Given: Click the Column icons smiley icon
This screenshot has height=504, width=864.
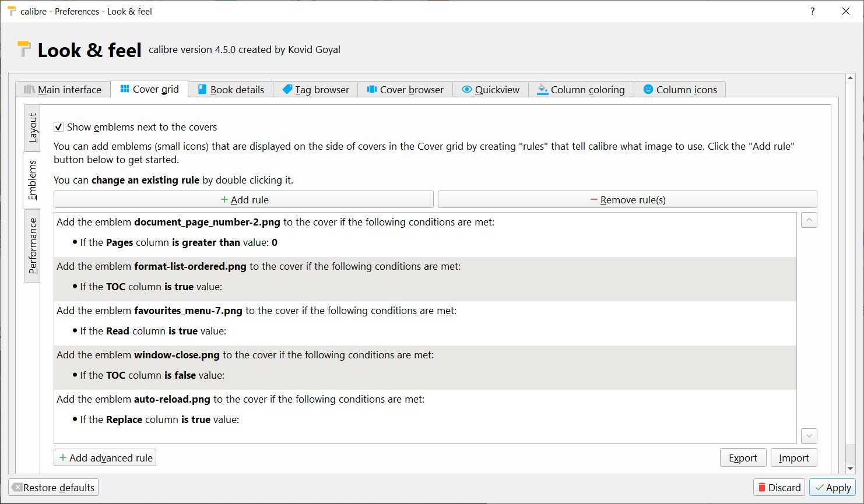Looking at the screenshot, I should pyautogui.click(x=648, y=89).
